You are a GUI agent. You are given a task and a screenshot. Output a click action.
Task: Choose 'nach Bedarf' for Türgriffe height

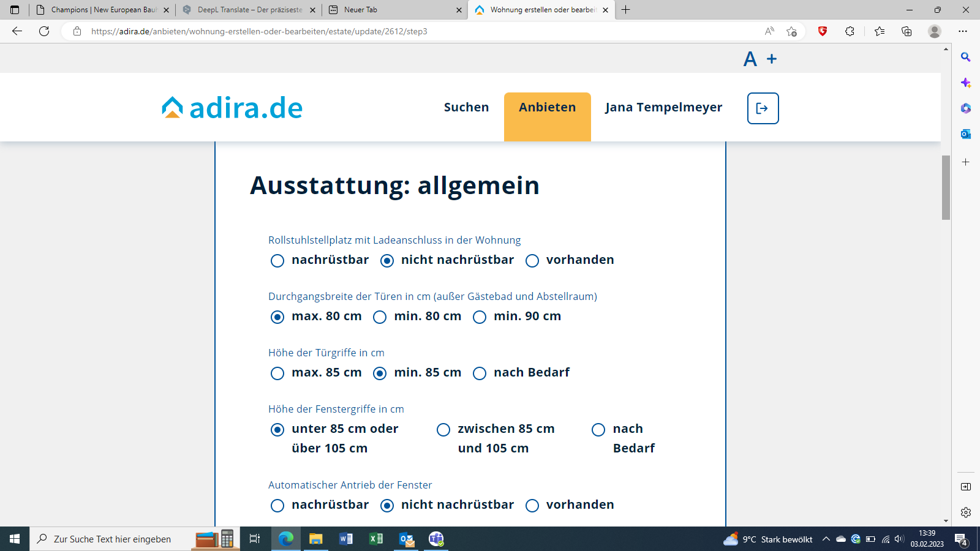point(480,373)
